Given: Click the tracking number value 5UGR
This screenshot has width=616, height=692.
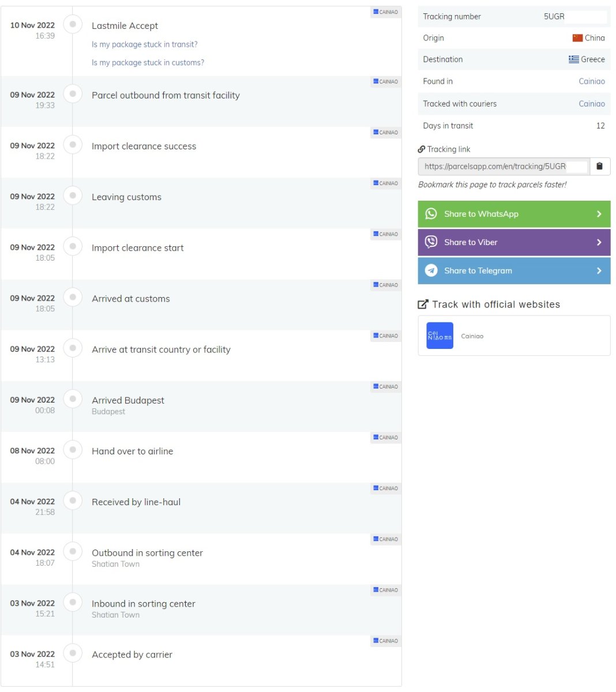Looking at the screenshot, I should (554, 17).
